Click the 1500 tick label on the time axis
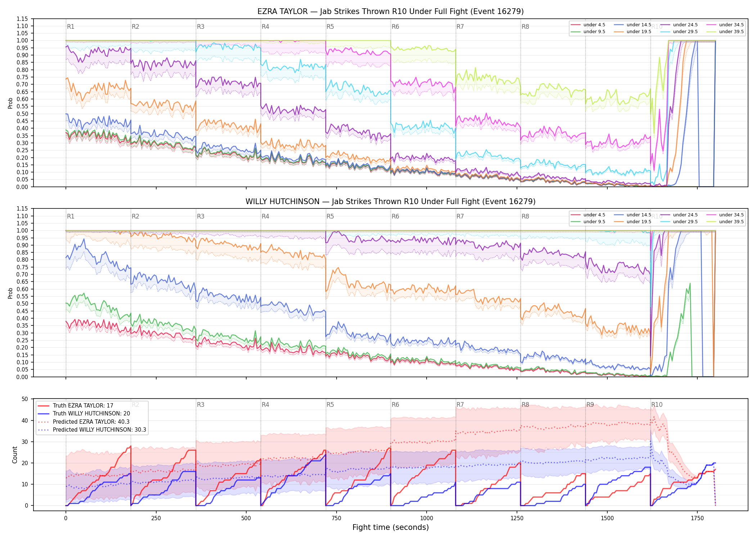This screenshot has height=540, width=756. (x=607, y=518)
